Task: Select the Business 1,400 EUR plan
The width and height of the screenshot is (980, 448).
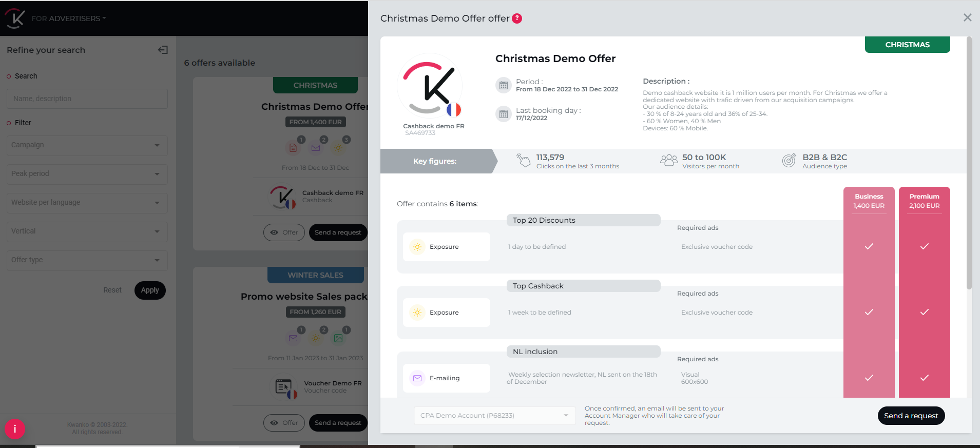Action: [869, 201]
